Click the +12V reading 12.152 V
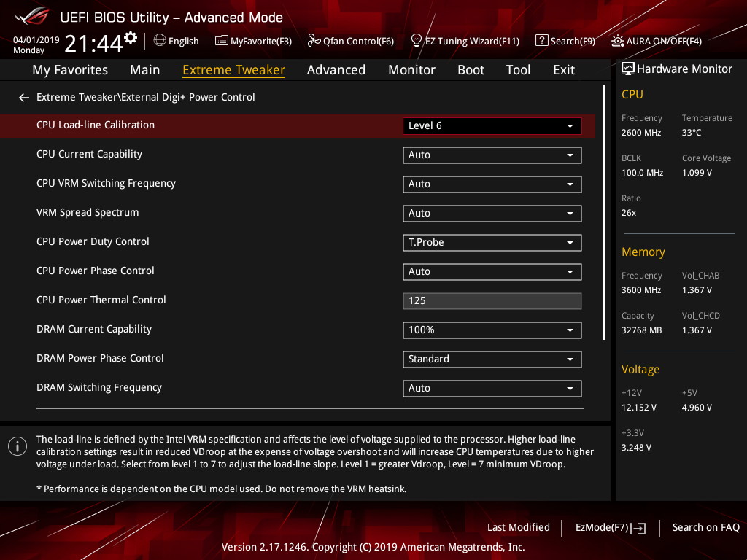Image resolution: width=747 pixels, height=560 pixels. pyautogui.click(x=638, y=408)
